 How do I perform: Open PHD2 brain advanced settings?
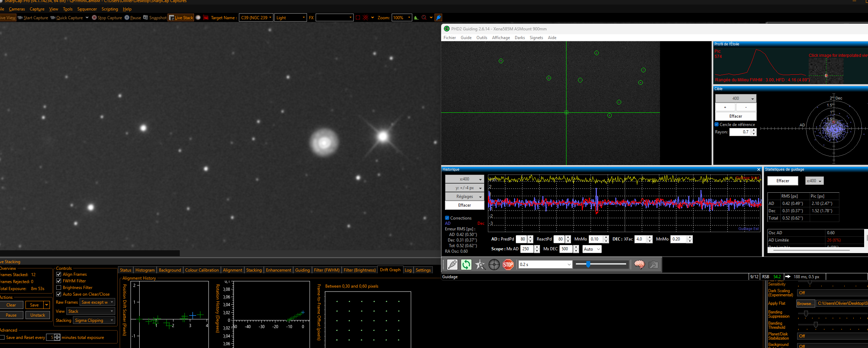[x=639, y=265]
